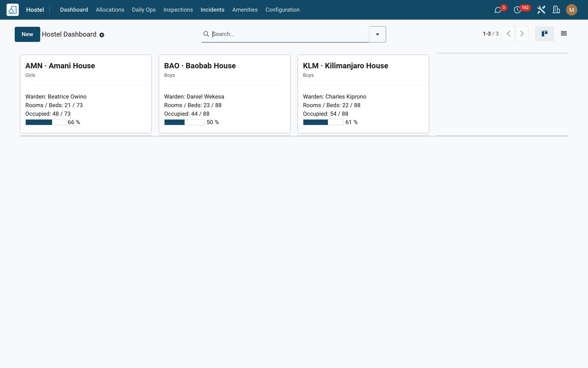Click the Hostel app name
The image size is (588, 368).
(x=35, y=10)
